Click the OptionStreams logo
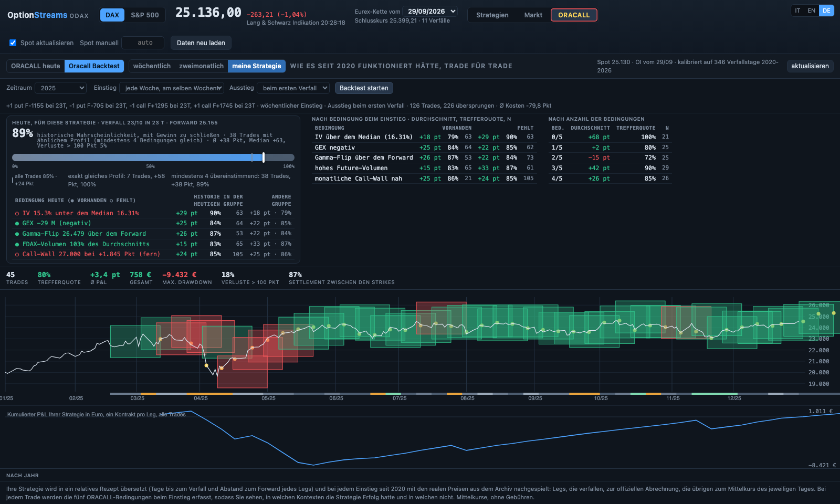This screenshot has height=504, width=840. click(48, 15)
